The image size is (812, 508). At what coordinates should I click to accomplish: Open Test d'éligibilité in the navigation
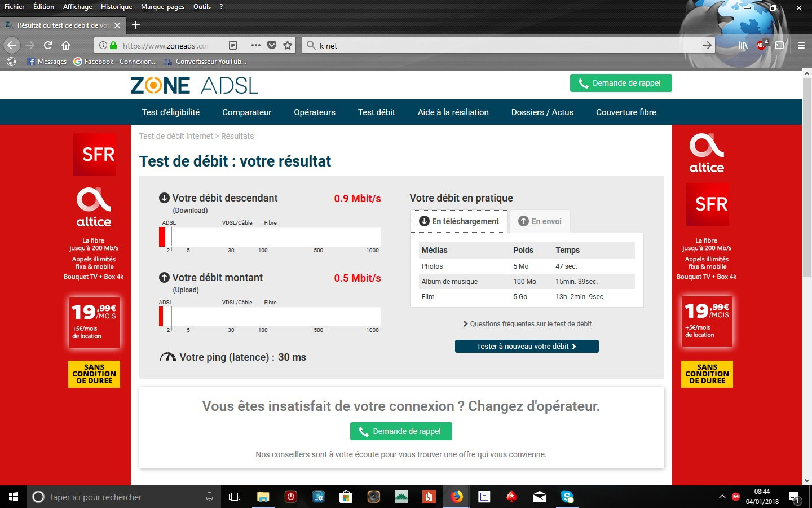coord(171,112)
